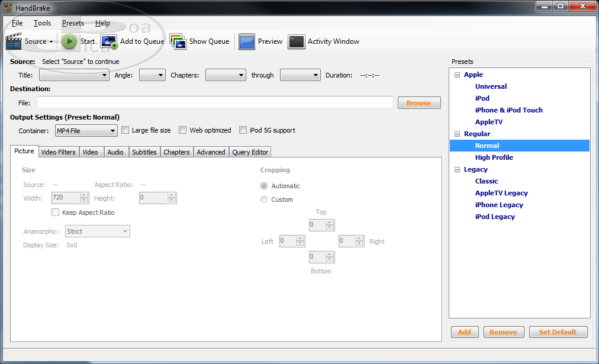The width and height of the screenshot is (599, 364).
Task: Select the High Profile preset
Action: (x=494, y=157)
